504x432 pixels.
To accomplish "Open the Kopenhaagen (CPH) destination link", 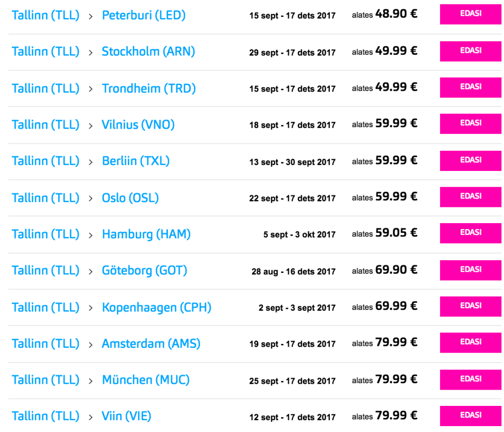I will (157, 307).
